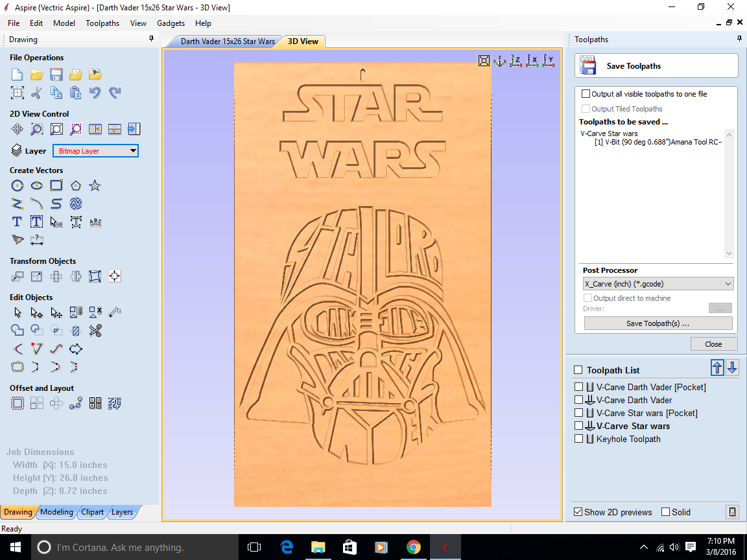Screen dimensions: 747x560
Task: Open the Create Text tool
Action: (x=17, y=222)
